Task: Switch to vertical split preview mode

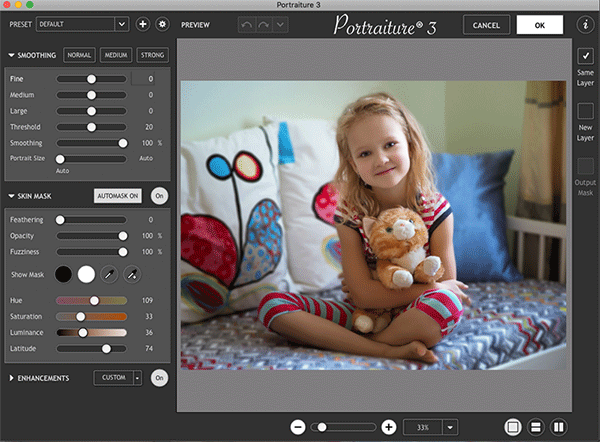Action: pos(559,427)
